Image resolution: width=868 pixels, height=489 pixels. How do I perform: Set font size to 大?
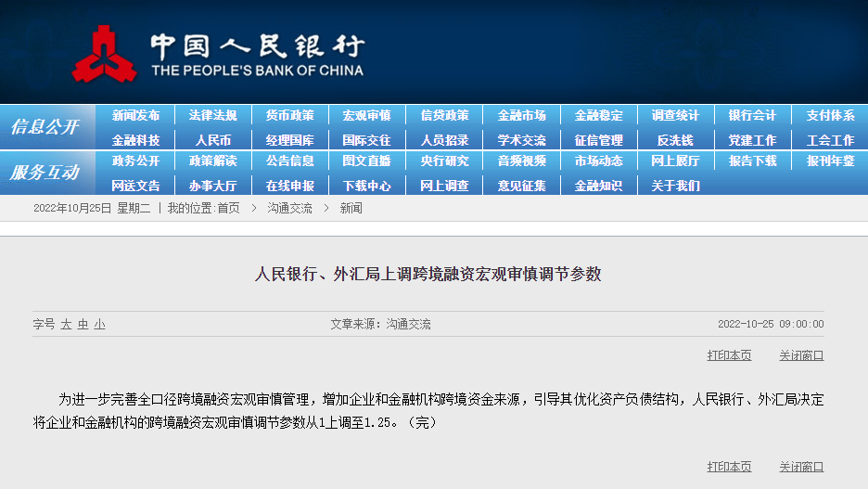[66, 324]
